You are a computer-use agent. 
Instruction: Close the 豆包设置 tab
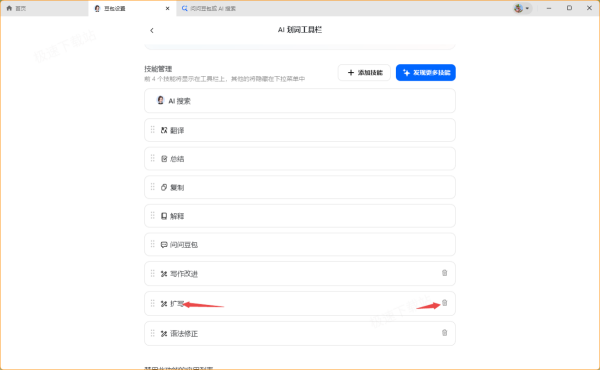[x=167, y=8]
